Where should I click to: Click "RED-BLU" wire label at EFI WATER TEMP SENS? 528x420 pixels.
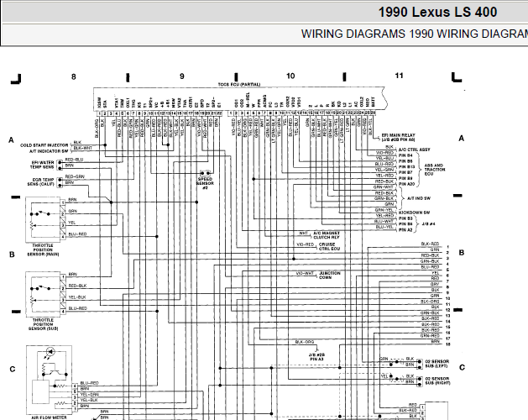[x=74, y=160]
